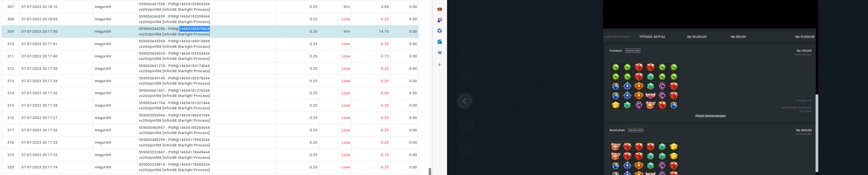Click the Win result in row 309

(346, 31)
